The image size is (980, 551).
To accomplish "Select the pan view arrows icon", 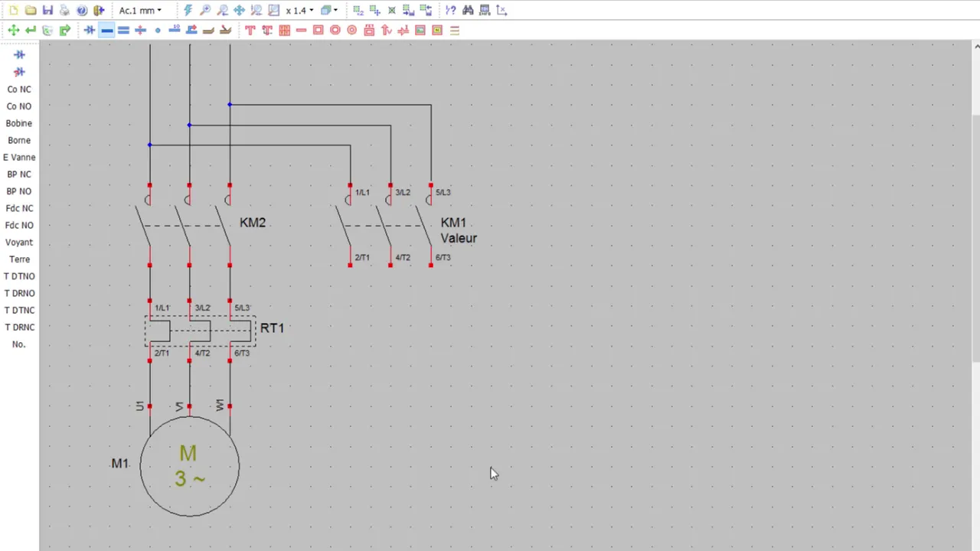I will coord(240,10).
